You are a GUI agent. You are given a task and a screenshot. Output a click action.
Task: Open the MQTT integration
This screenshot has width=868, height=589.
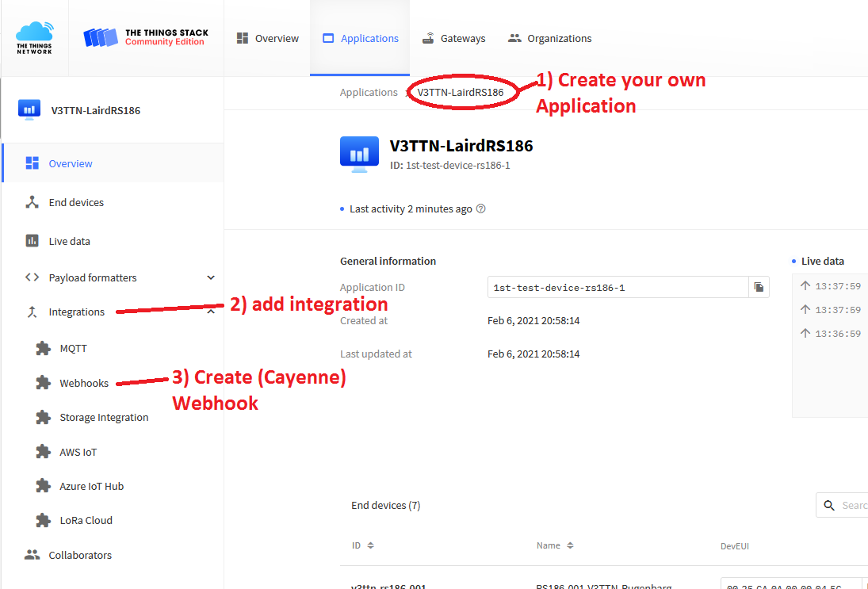(x=73, y=348)
